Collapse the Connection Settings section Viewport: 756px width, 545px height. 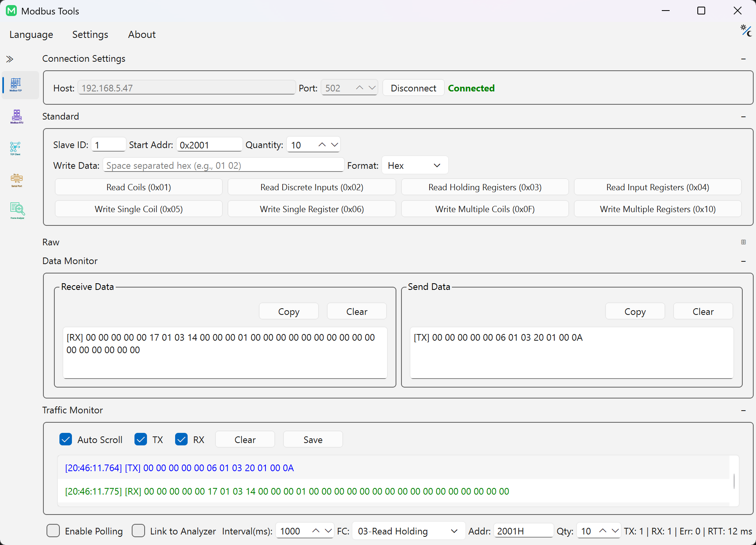[x=743, y=59]
